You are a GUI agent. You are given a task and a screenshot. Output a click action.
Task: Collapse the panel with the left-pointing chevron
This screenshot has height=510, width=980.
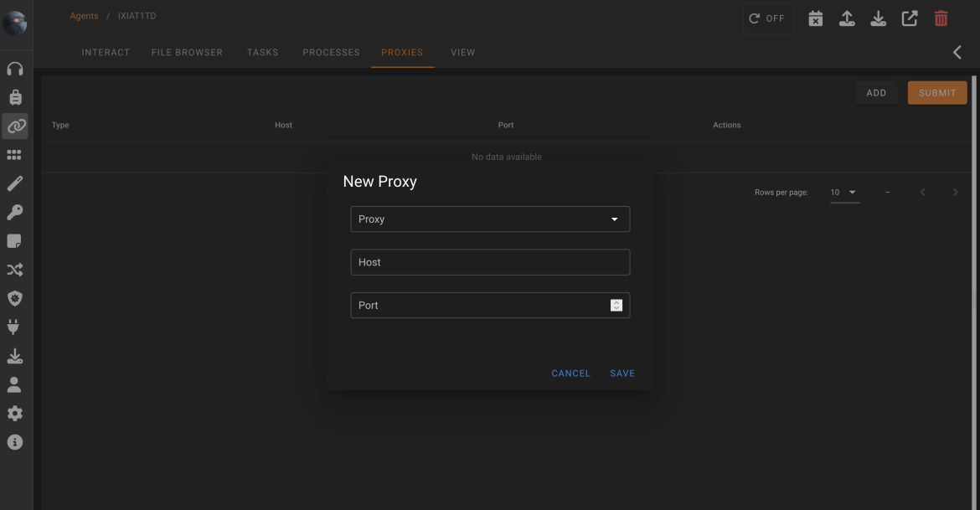(957, 52)
